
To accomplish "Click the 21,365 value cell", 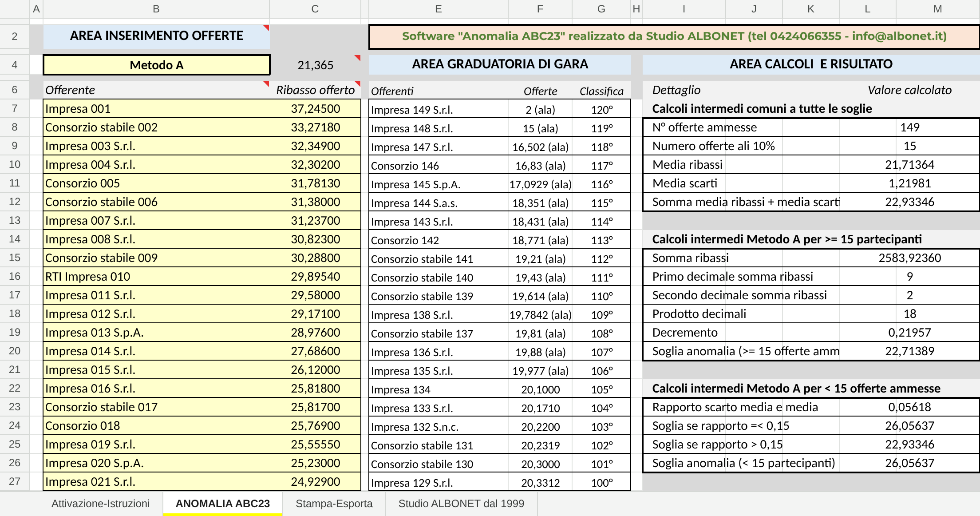I will point(315,65).
